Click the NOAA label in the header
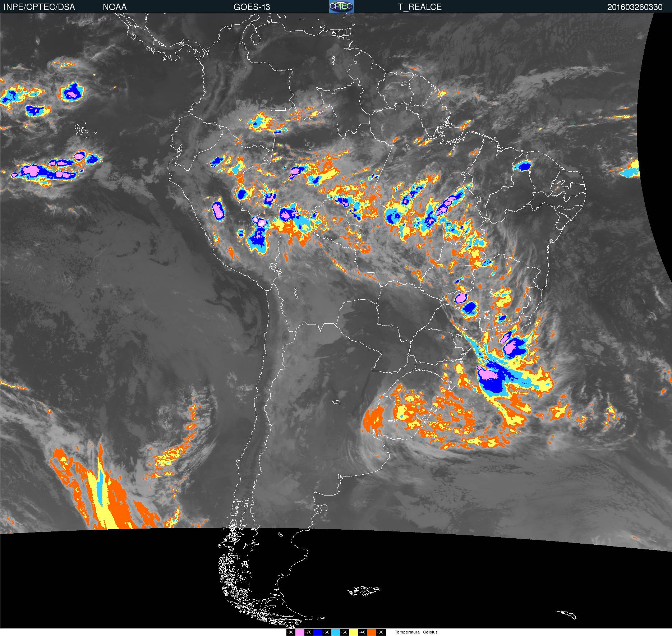The image size is (672, 636). point(115,7)
